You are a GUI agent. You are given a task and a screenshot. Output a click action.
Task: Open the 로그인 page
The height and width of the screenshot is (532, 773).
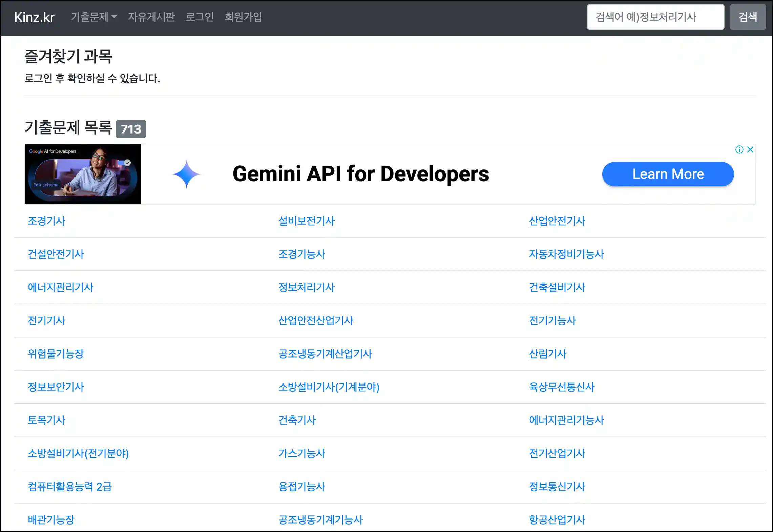[200, 17]
